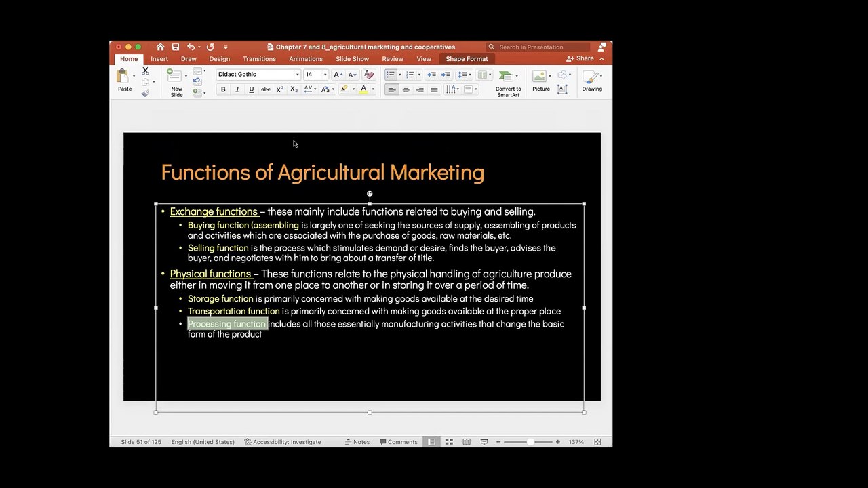Open the View tab

424,59
